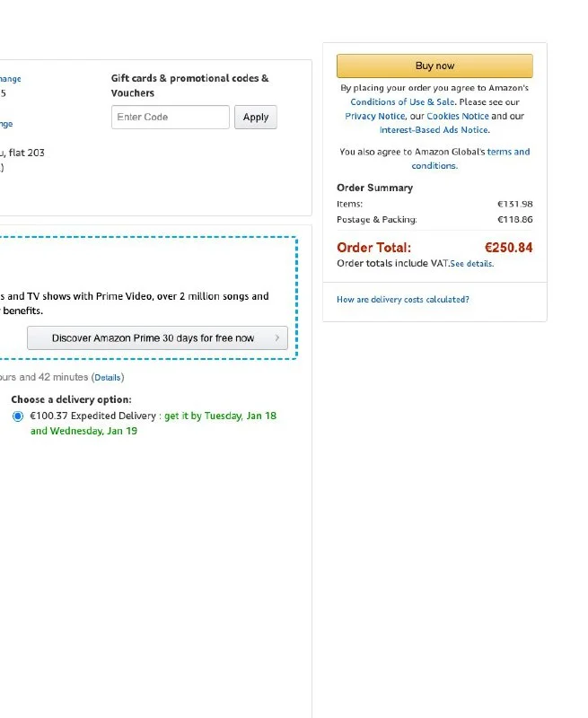
Task: Focus the Enter Code input field
Action: (x=171, y=117)
